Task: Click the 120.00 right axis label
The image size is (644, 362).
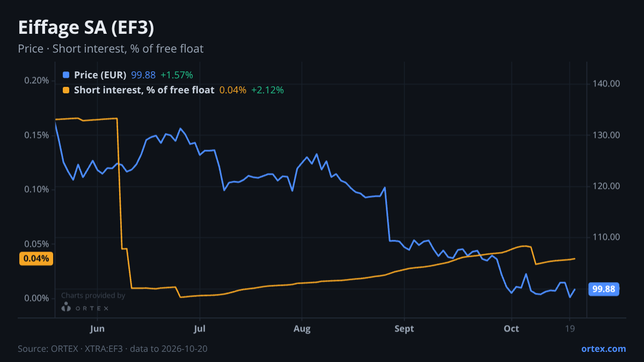Action: click(x=607, y=186)
